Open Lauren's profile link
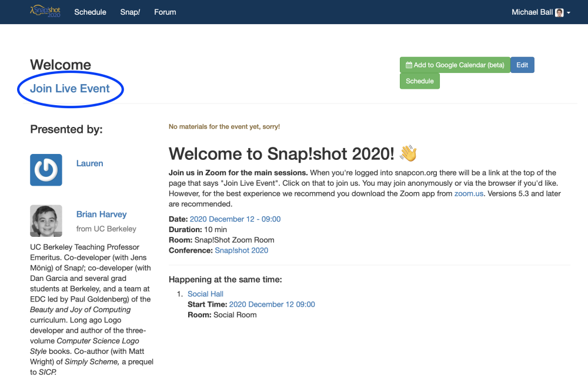Image resolution: width=588 pixels, height=392 pixels. pos(89,163)
